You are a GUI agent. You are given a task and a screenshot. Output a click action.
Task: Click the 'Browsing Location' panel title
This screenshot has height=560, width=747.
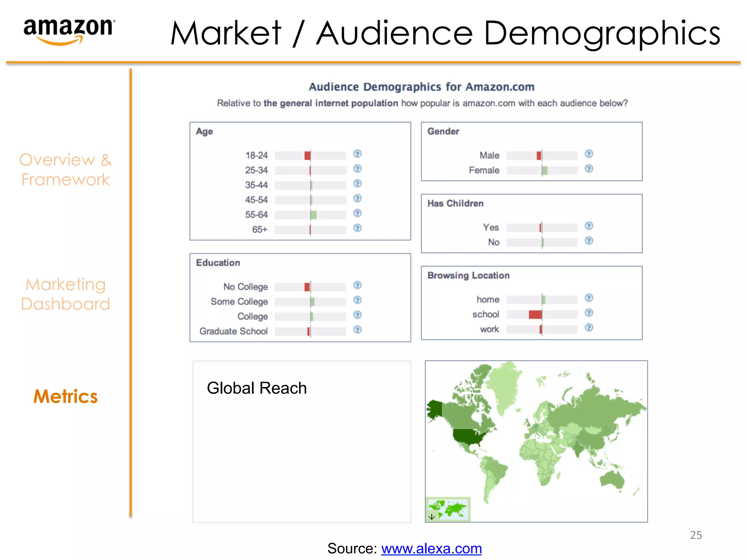[468, 276]
